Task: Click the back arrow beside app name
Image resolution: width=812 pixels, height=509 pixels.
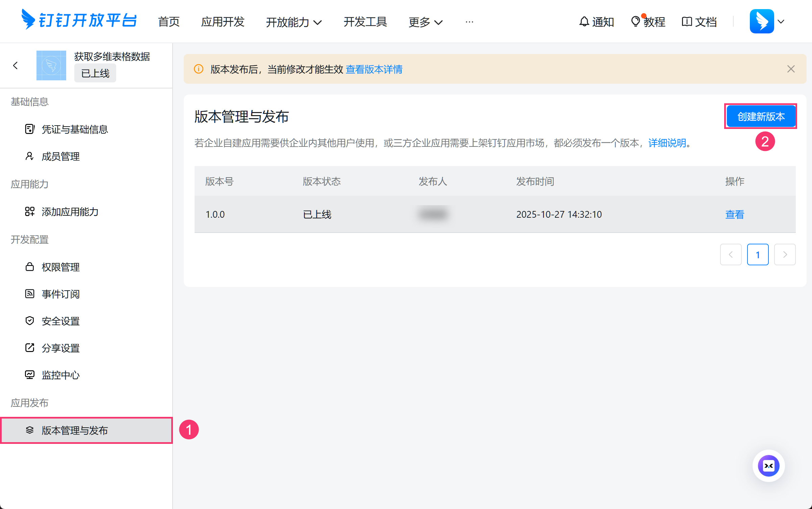Action: 16,65
